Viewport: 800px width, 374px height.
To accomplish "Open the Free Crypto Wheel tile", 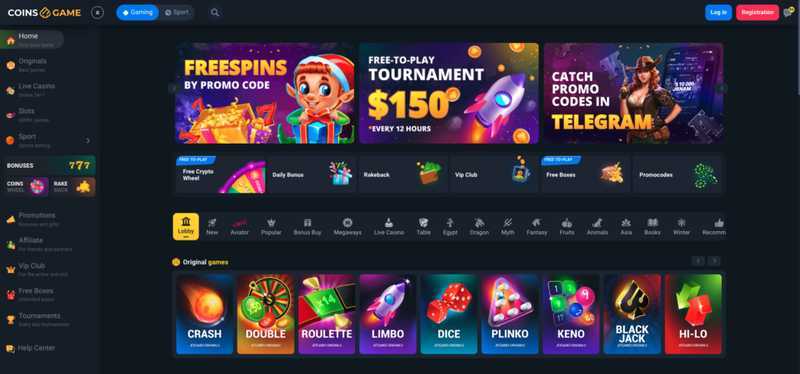I will [221, 175].
